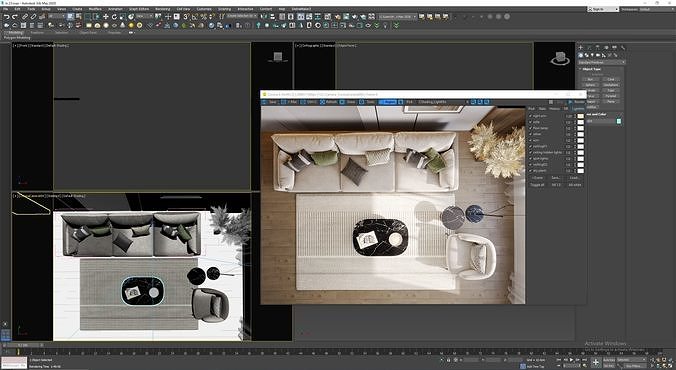The image size is (676, 370).
Task: Toggle the highlighted Ribbon toolbar icon
Action: pos(300,16)
